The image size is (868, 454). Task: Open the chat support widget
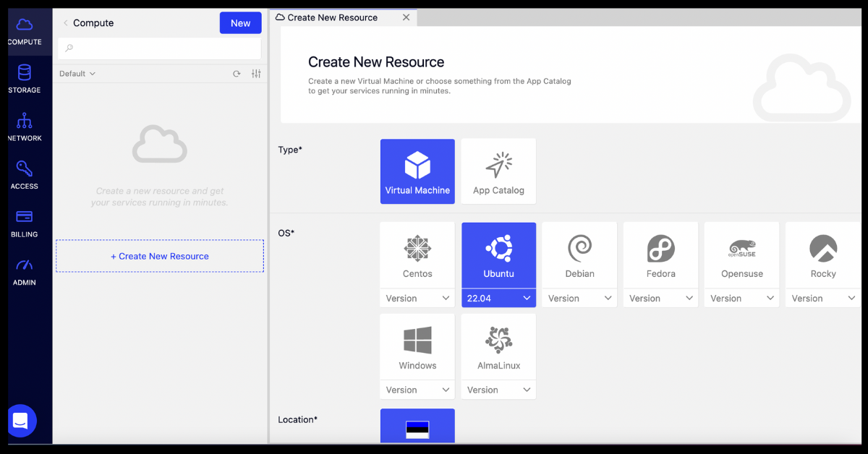click(x=21, y=420)
